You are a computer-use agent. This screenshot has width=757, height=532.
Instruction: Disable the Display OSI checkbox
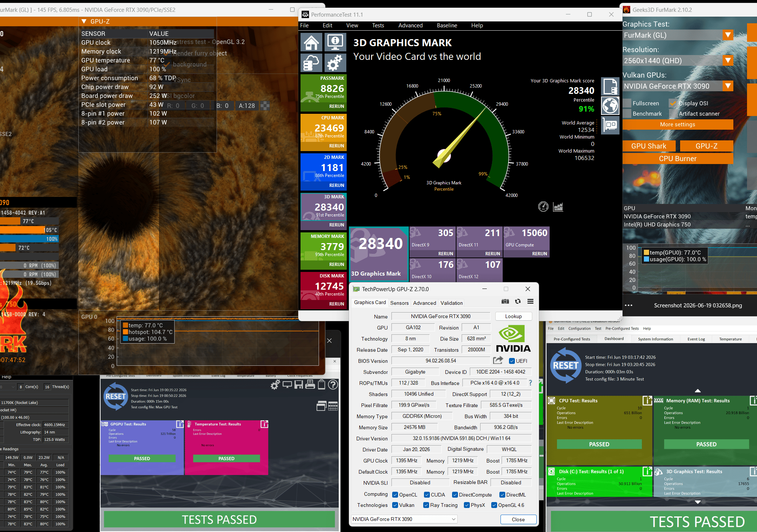point(673,103)
